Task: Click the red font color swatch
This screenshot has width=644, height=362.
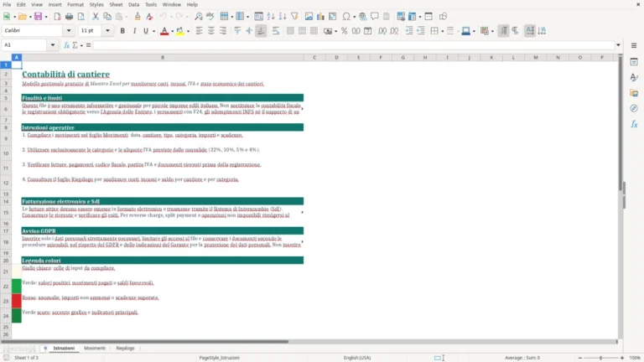Action: point(164,31)
